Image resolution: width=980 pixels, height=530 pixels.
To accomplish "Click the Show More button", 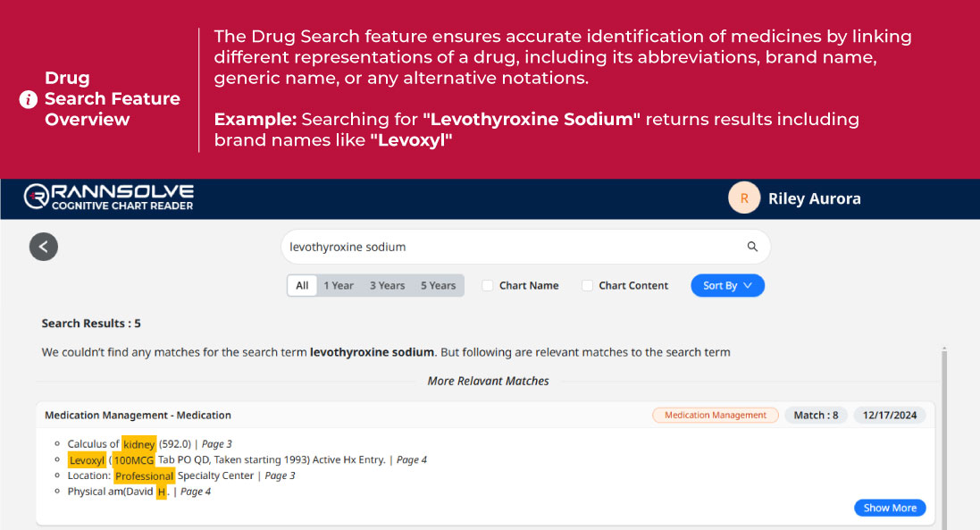I will coord(890,508).
